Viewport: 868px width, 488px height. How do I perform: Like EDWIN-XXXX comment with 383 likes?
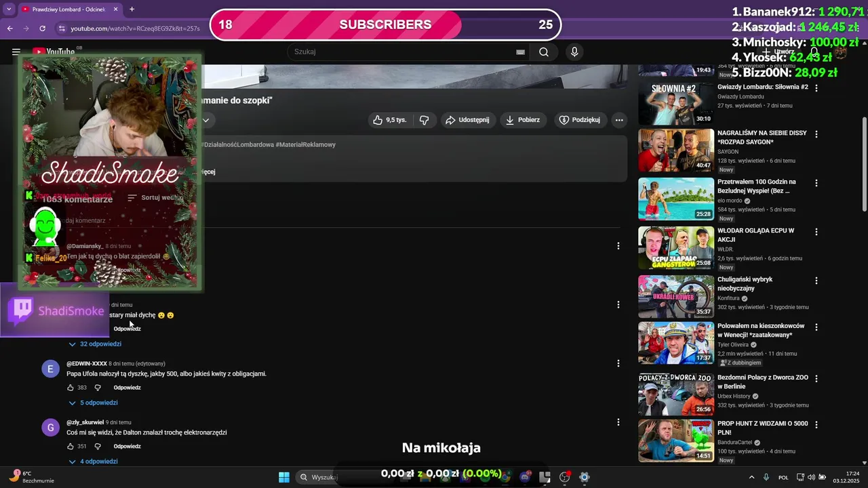(71, 388)
